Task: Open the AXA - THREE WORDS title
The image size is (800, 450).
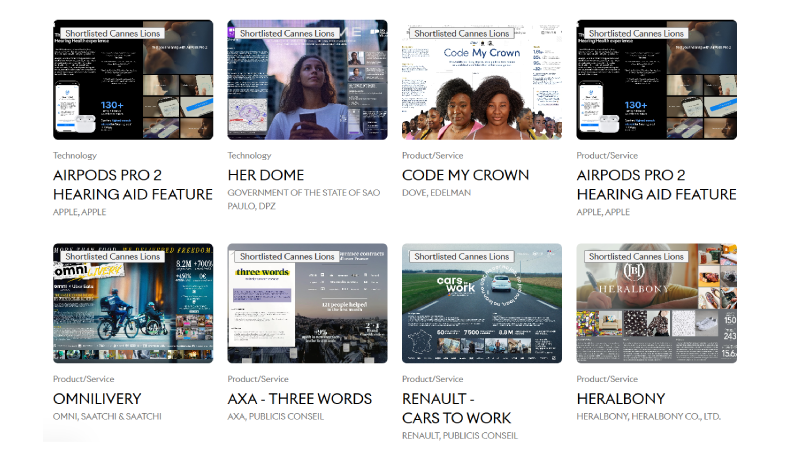Action: (299, 398)
